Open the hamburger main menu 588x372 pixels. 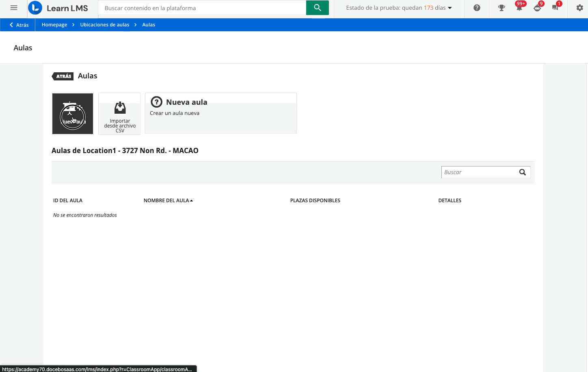click(x=14, y=8)
